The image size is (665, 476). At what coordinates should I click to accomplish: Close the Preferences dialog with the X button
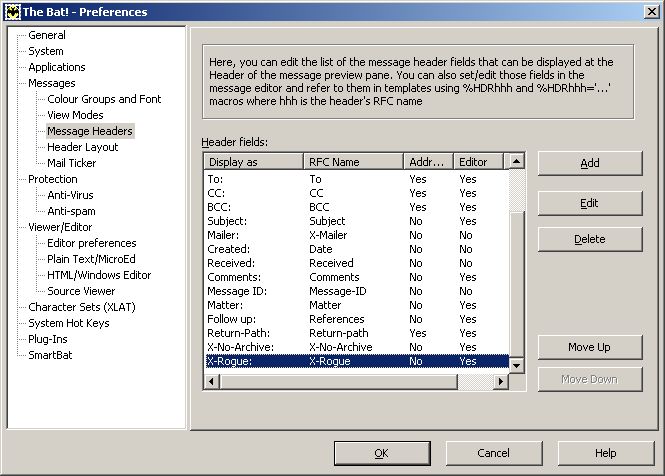click(651, 11)
